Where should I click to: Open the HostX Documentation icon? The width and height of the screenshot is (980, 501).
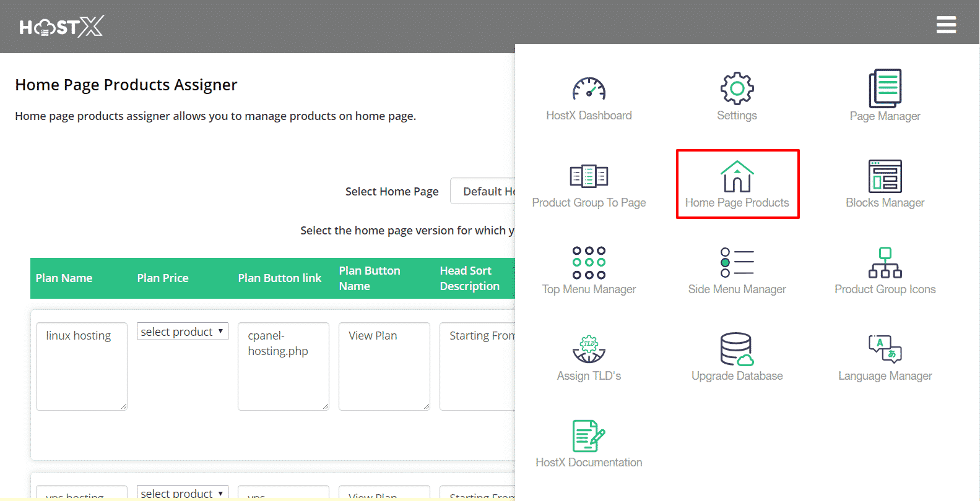coord(589,436)
